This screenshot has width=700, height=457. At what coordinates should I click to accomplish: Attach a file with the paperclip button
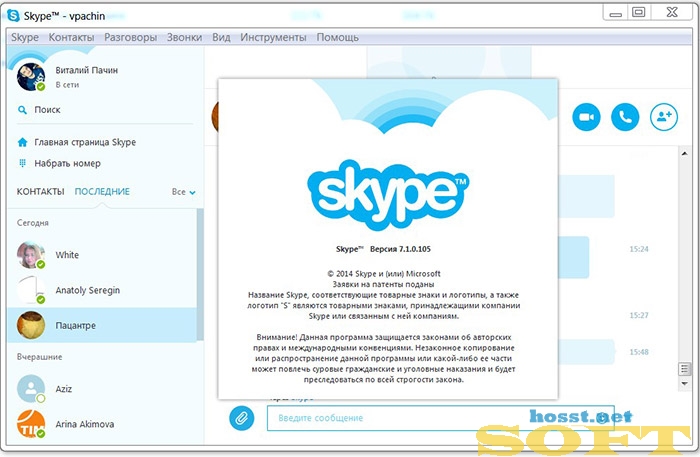pos(242,418)
